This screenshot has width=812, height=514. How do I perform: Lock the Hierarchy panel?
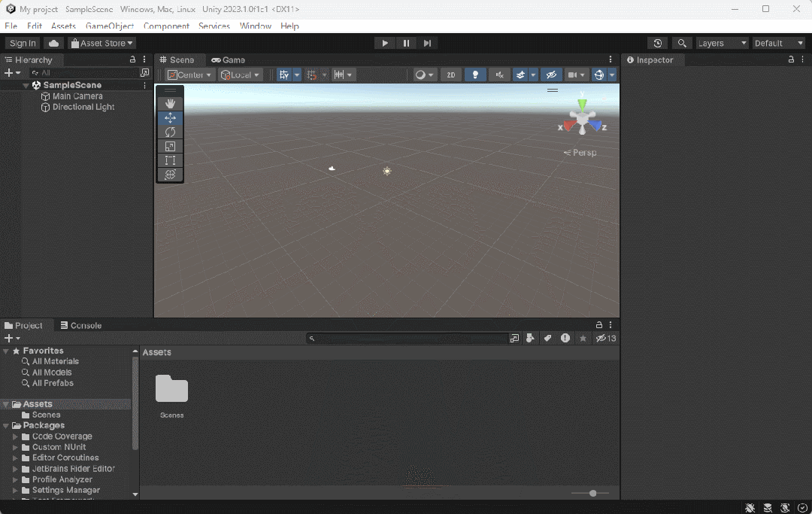(x=132, y=59)
